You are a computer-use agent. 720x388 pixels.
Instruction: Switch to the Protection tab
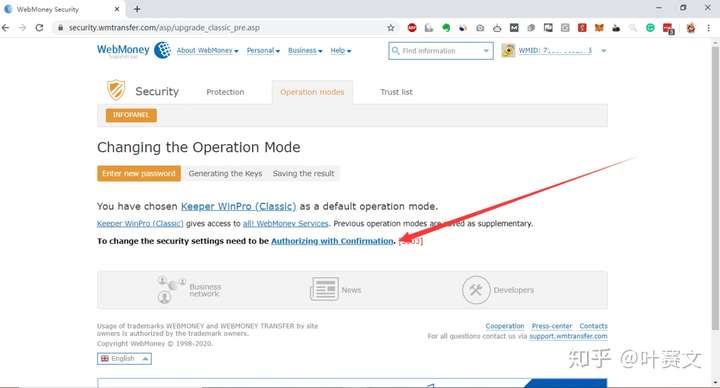click(x=225, y=92)
